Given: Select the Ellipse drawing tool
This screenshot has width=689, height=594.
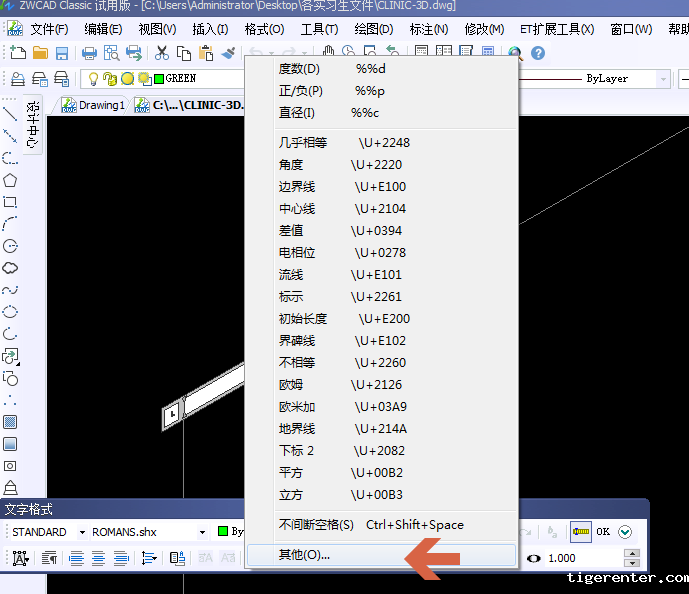Looking at the screenshot, I should 10,312.
